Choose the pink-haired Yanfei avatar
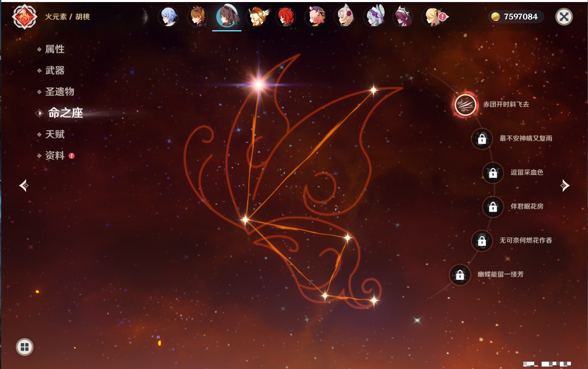Image resolution: width=588 pixels, height=369 pixels. pos(315,17)
